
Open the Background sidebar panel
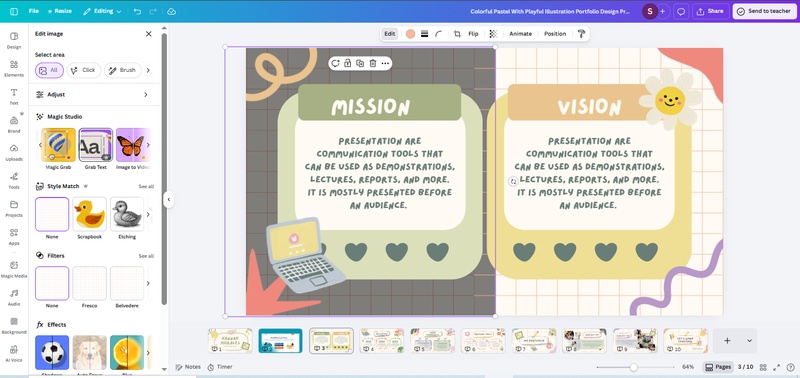(x=14, y=325)
